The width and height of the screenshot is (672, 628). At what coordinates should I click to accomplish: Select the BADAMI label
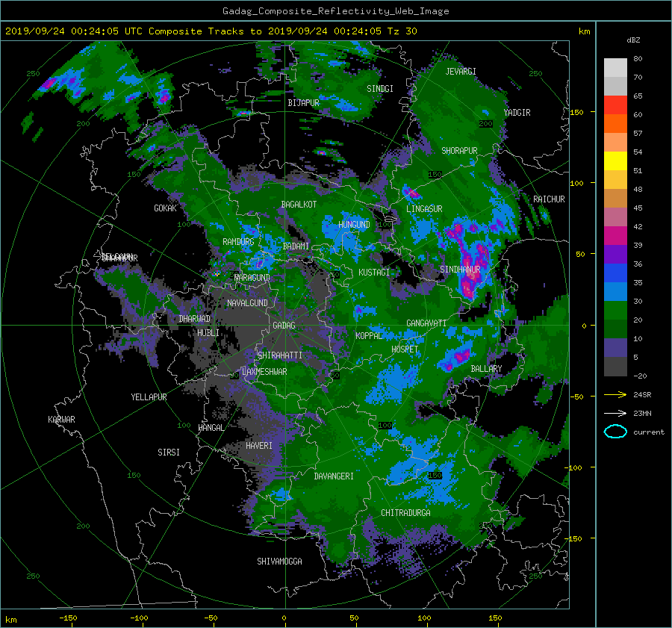296,246
